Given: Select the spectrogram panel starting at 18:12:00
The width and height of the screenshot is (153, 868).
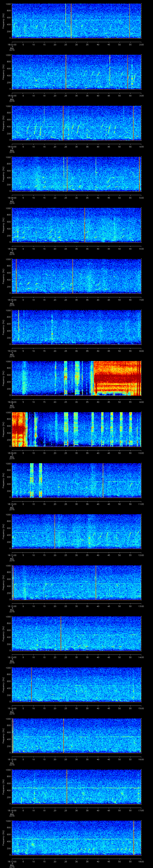Looking at the screenshot, I should coord(76,583).
